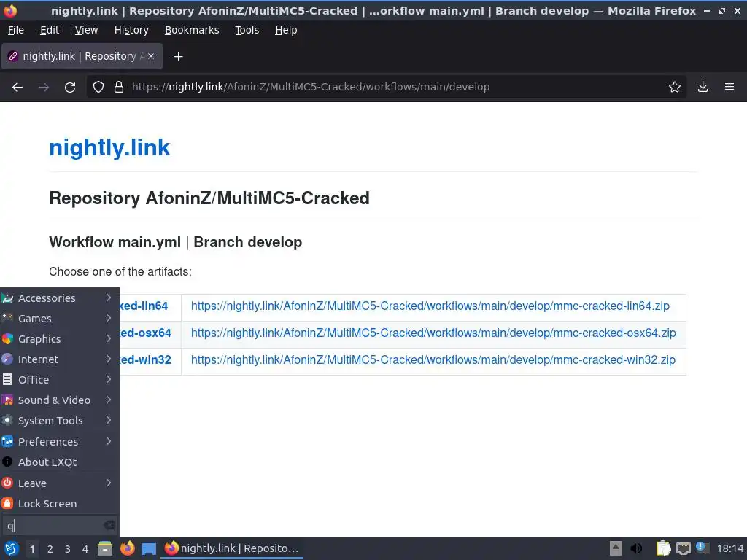Screen dimensions: 747x560
Task: Clear the start menu search field
Action: (x=109, y=525)
